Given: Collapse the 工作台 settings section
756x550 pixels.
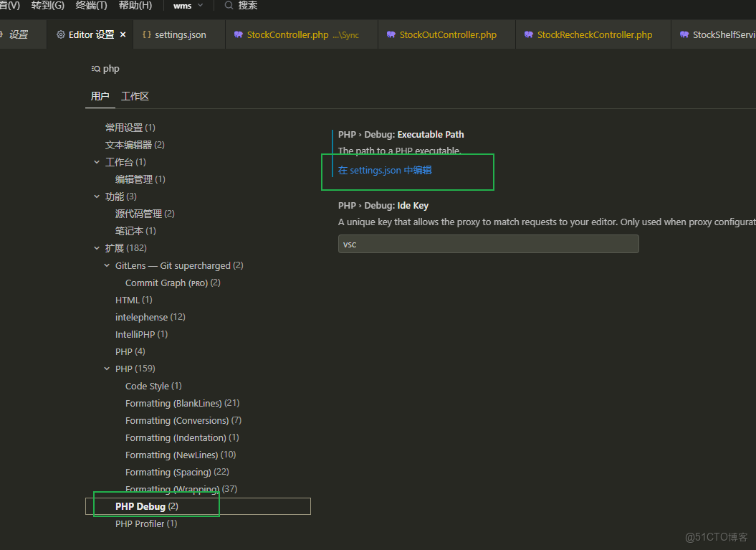Looking at the screenshot, I should tap(97, 161).
